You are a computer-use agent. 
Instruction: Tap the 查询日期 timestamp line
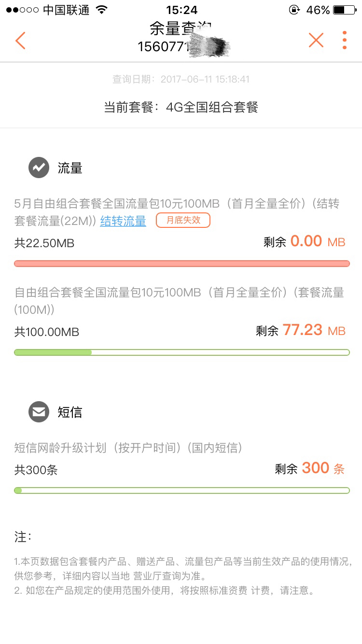click(x=181, y=79)
